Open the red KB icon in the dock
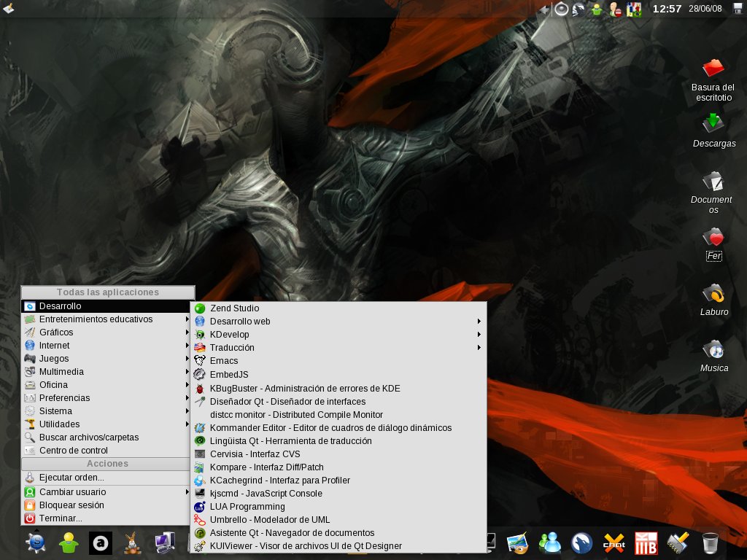This screenshot has width=747, height=560. coord(646,542)
